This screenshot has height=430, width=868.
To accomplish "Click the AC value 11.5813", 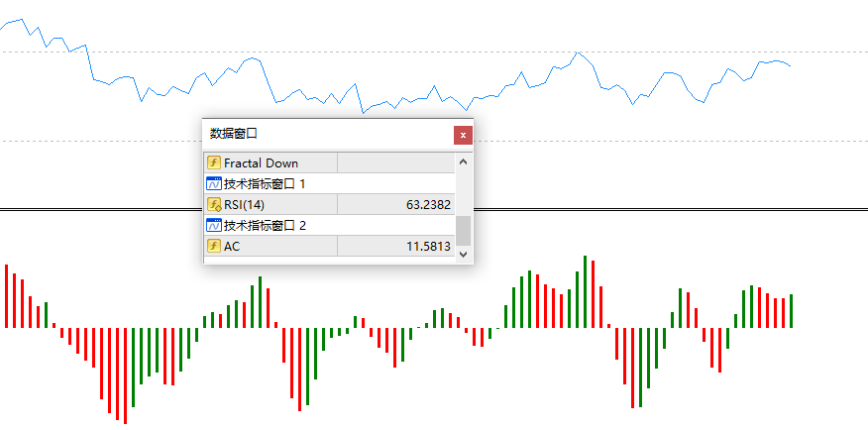I will click(428, 246).
